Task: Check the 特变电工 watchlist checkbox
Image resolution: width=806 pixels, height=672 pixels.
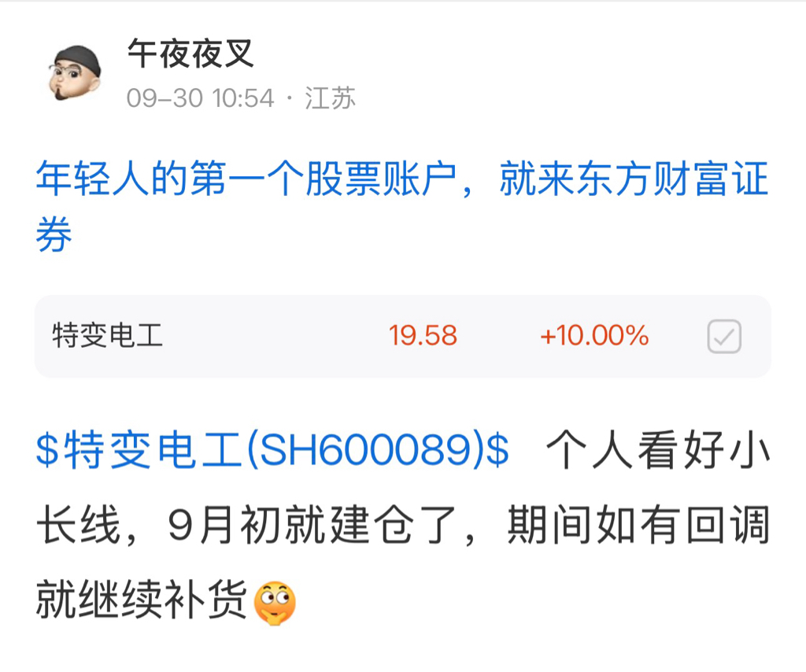Action: 724,337
